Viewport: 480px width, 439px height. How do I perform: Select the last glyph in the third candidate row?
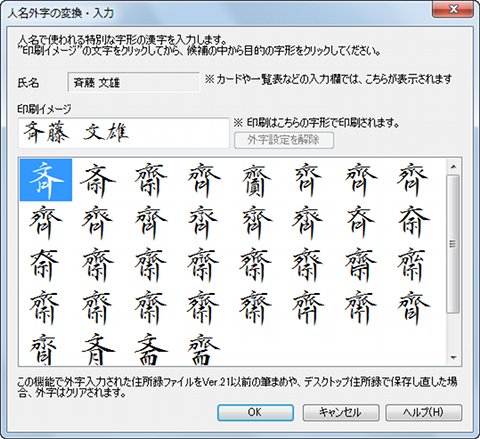click(412, 265)
